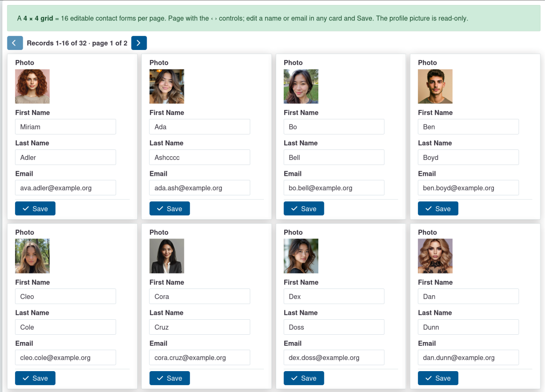Edit the first name field containing Cleo
Screen dimensions: 545x392
[x=65, y=296]
